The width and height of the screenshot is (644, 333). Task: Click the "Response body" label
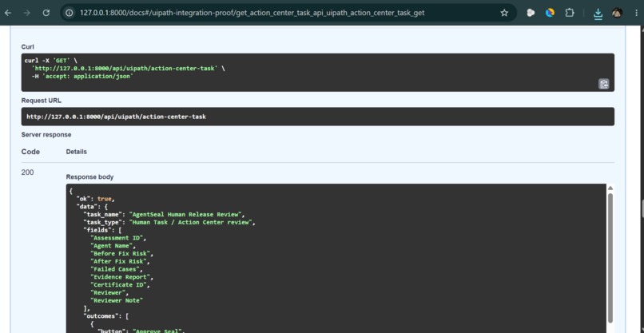coord(90,177)
